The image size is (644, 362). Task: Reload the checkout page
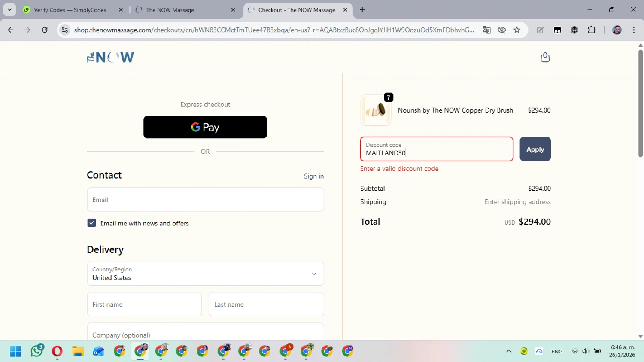click(45, 30)
